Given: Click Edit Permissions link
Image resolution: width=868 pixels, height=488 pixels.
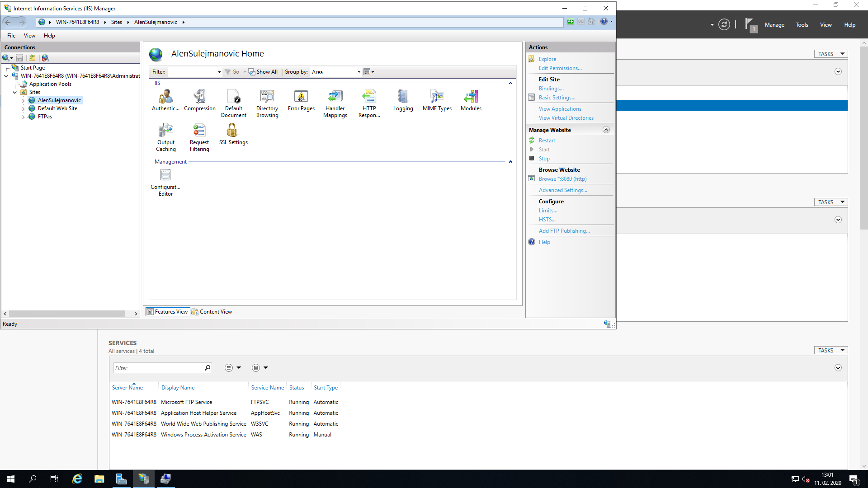Looking at the screenshot, I should click(x=560, y=68).
